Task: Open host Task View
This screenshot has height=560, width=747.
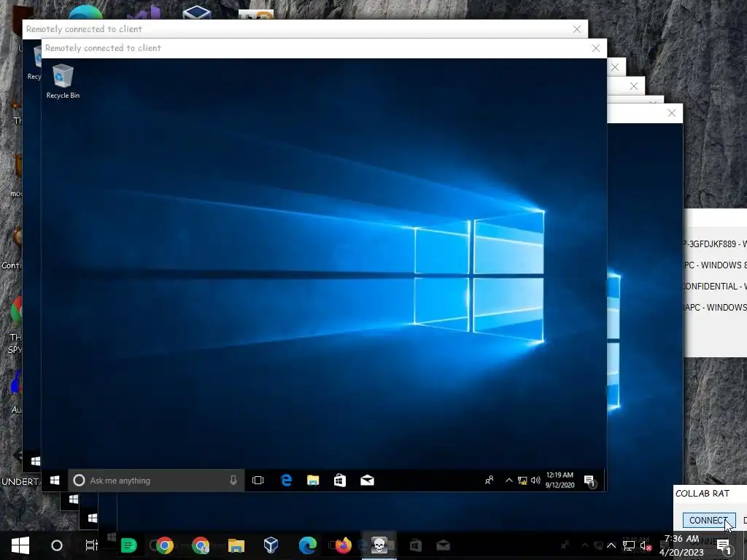Action: pos(91,545)
